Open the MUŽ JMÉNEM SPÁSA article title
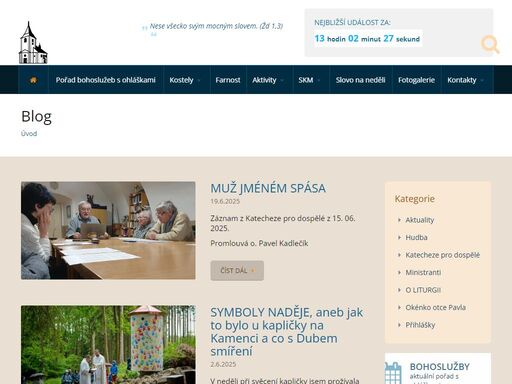This screenshot has height=384, width=512. click(268, 188)
